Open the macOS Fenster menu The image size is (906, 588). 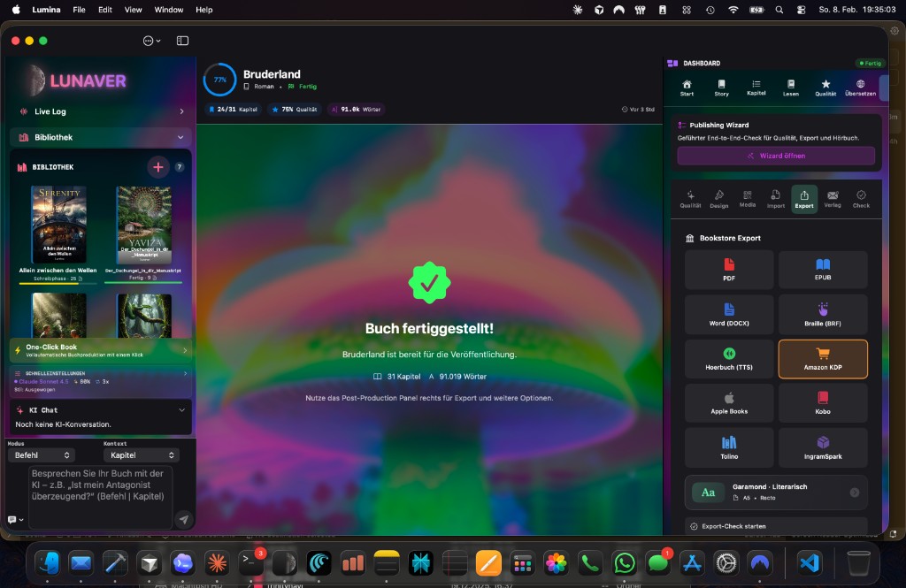[168, 10]
